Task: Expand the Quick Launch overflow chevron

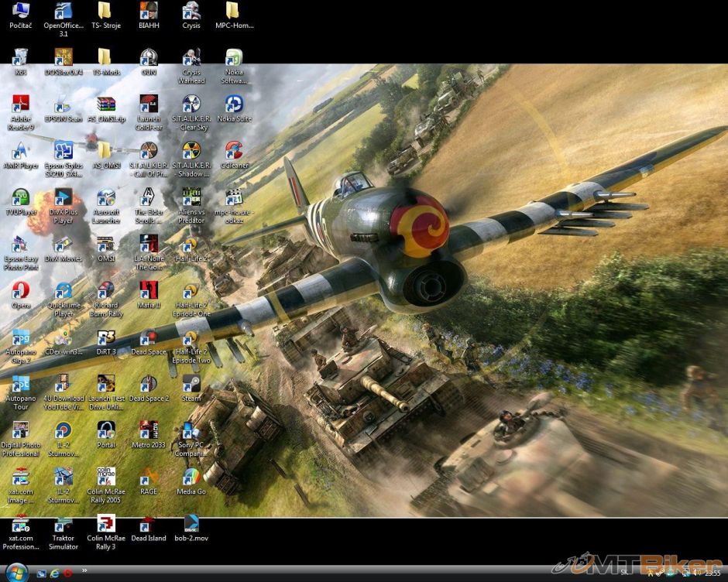Action: coord(84,571)
